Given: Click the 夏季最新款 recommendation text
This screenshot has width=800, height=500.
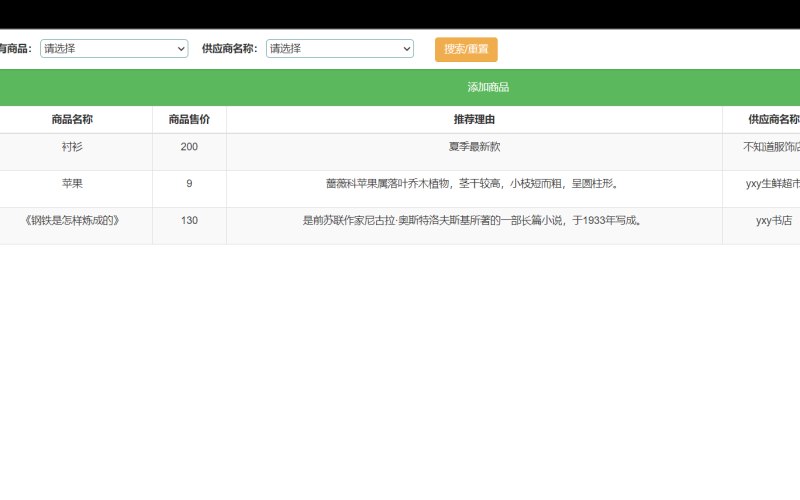Looking at the screenshot, I should 474,147.
